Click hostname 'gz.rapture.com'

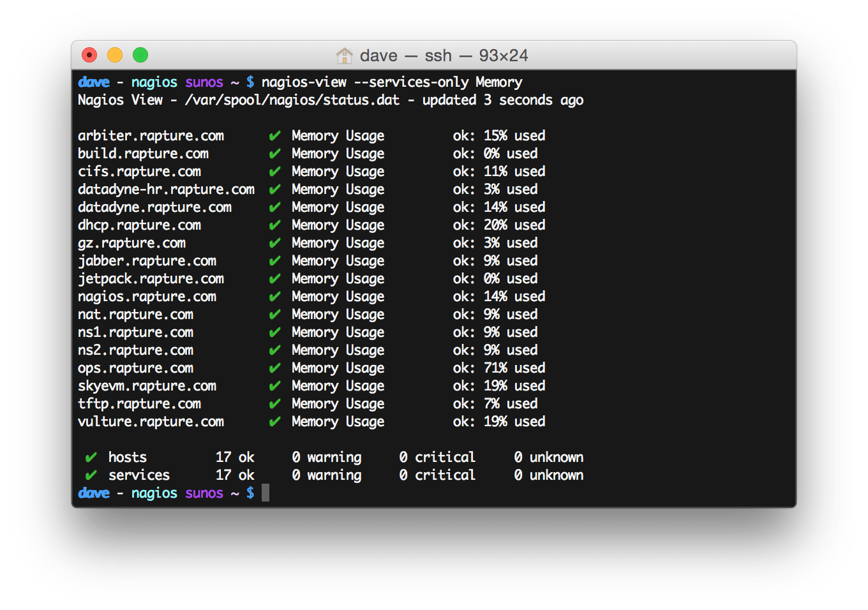[131, 243]
